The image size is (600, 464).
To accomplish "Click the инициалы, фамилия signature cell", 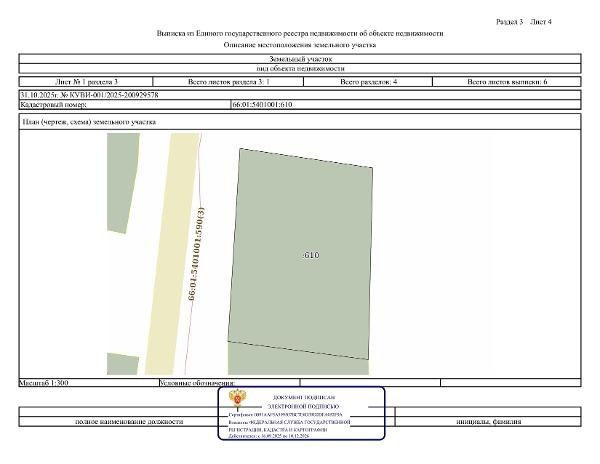I will tap(488, 422).
